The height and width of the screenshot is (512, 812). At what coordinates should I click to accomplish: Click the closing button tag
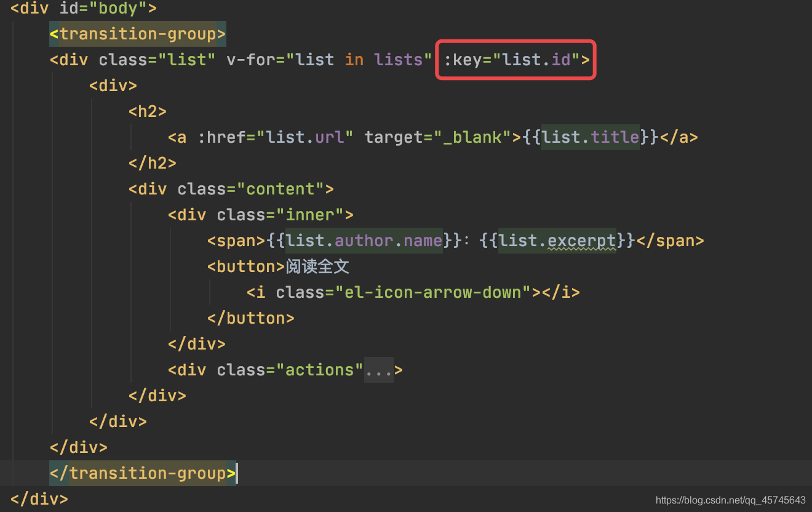[x=251, y=318]
